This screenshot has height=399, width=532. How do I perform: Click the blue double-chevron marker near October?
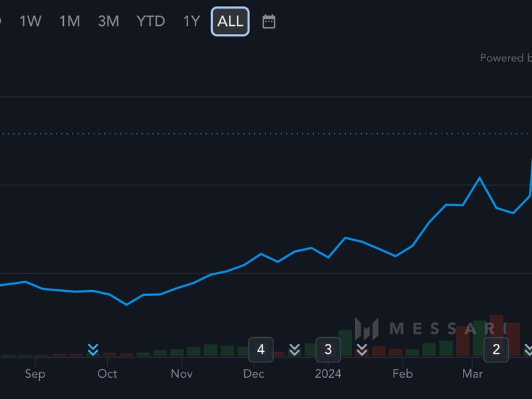coord(92,348)
